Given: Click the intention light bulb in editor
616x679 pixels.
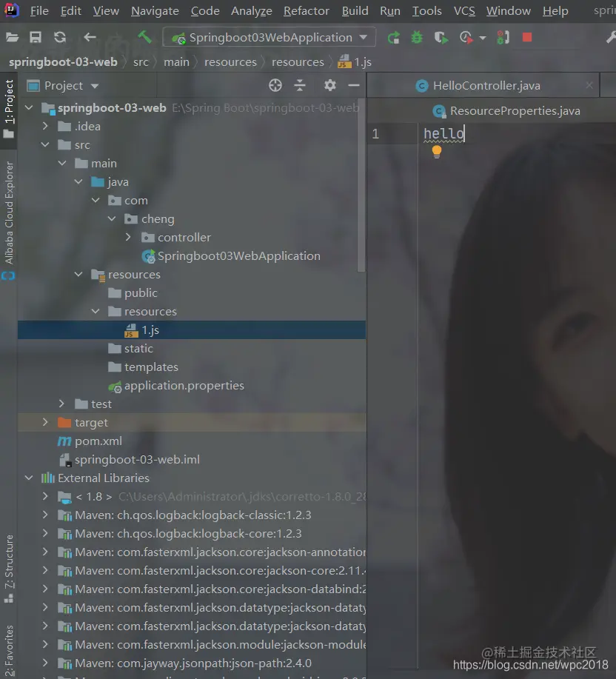Looking at the screenshot, I should tap(436, 152).
